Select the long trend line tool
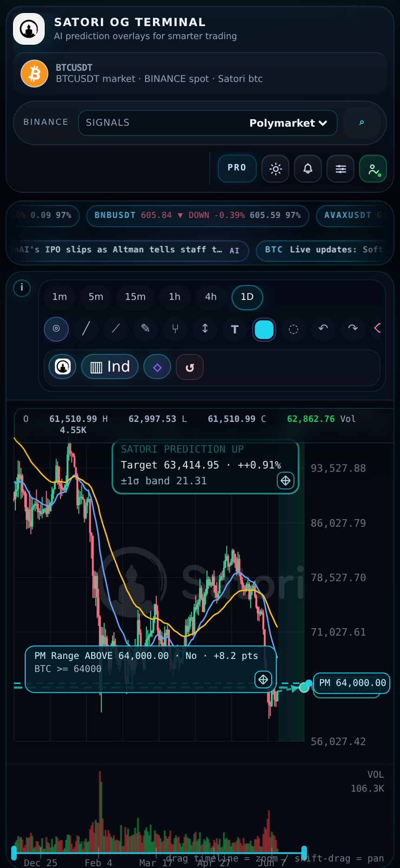 (86, 329)
